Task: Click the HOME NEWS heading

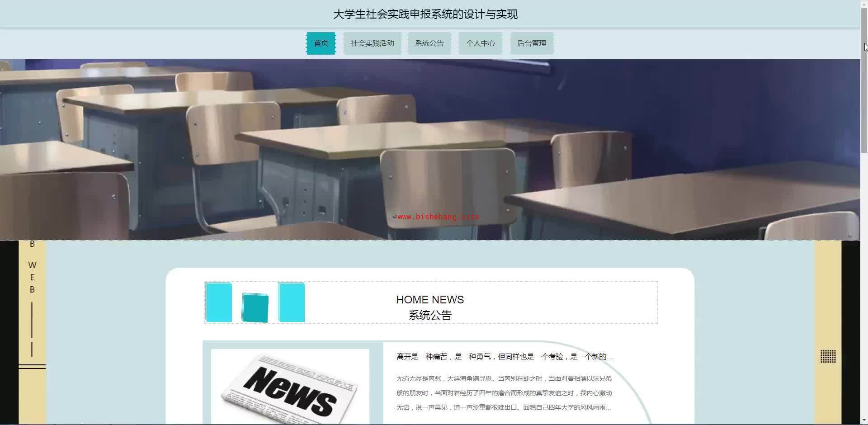Action: click(430, 300)
